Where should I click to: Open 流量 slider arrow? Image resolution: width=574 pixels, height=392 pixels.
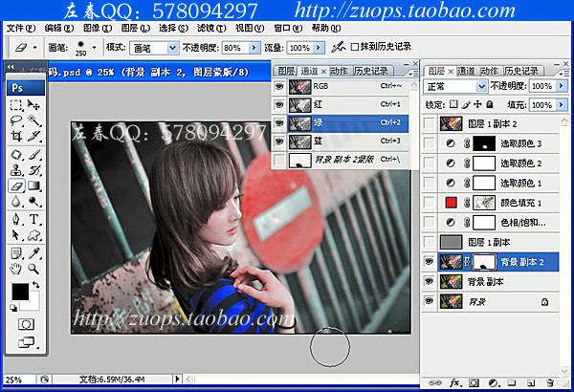click(x=319, y=48)
